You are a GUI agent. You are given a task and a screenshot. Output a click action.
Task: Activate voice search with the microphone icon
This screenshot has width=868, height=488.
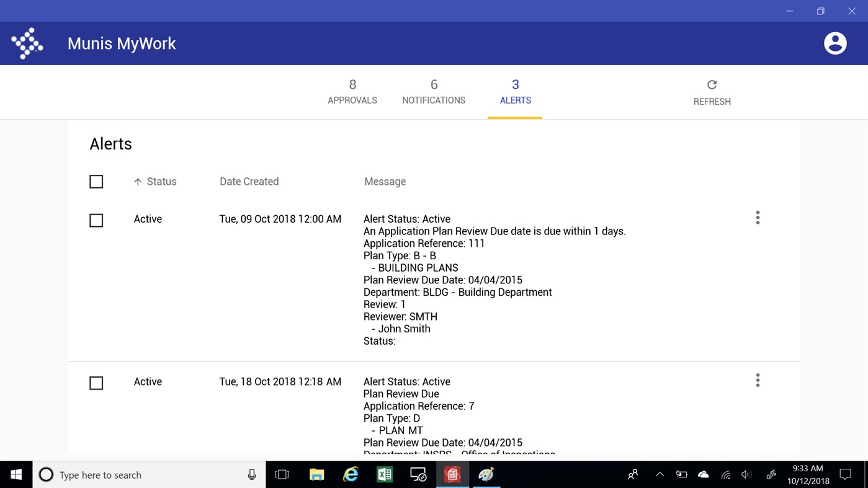point(251,474)
